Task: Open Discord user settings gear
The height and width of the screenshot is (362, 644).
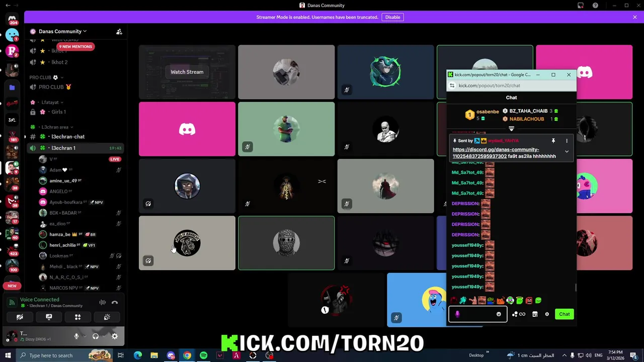Action: 115,336
